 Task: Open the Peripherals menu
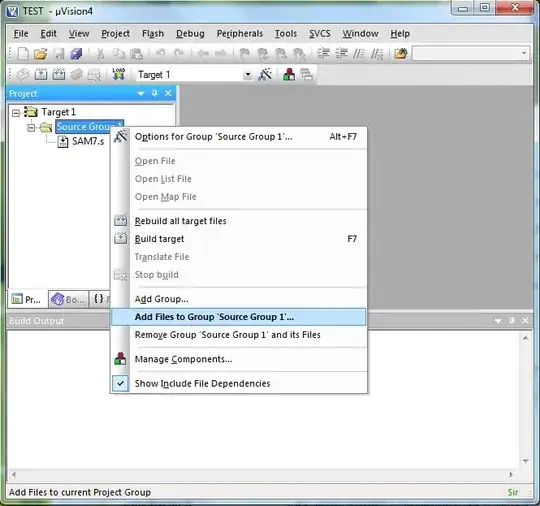pyautogui.click(x=240, y=34)
